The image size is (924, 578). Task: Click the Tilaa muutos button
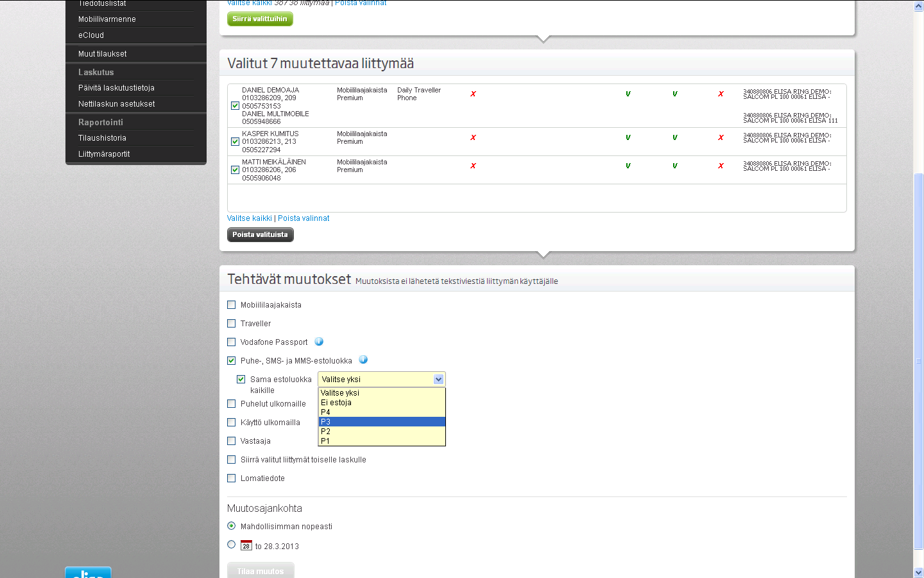pos(261,570)
